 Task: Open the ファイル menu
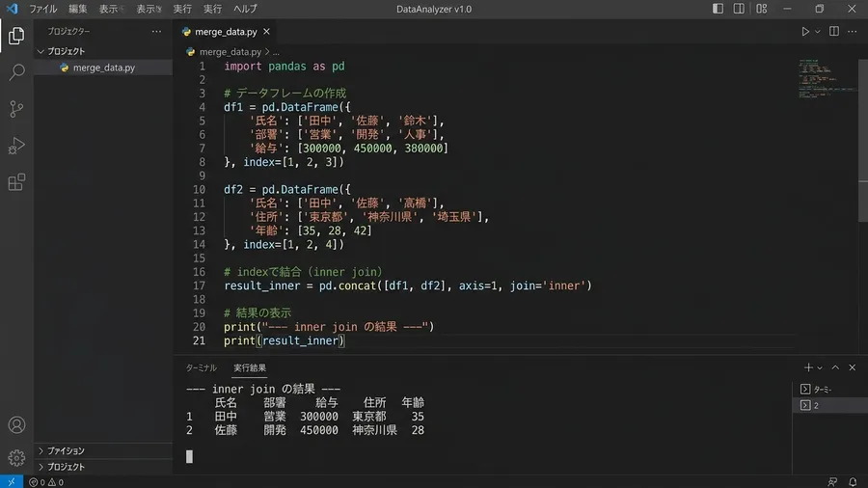[42, 9]
